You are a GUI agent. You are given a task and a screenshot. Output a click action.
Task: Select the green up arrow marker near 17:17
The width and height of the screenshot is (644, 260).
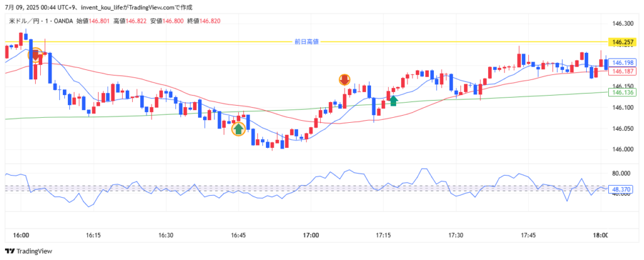[x=394, y=101]
